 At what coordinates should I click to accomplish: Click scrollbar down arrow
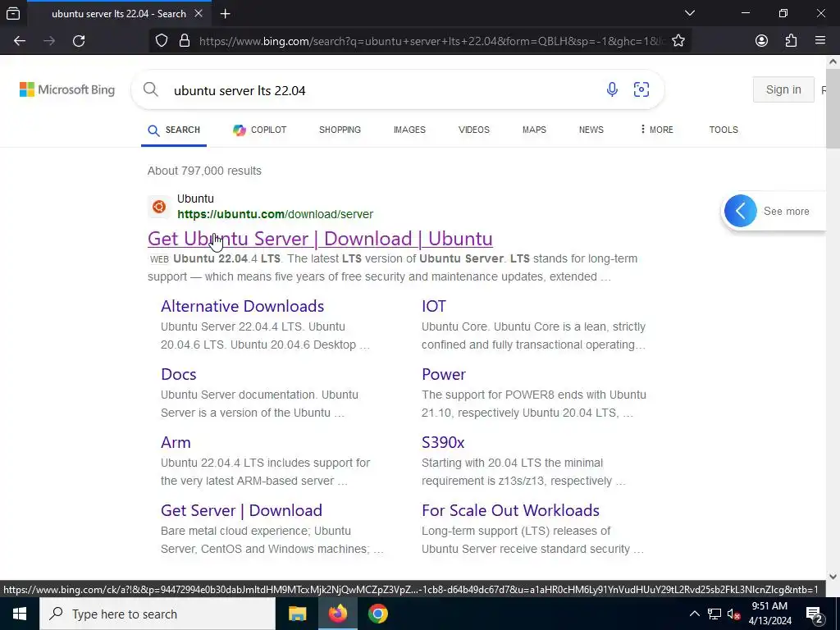tap(833, 577)
